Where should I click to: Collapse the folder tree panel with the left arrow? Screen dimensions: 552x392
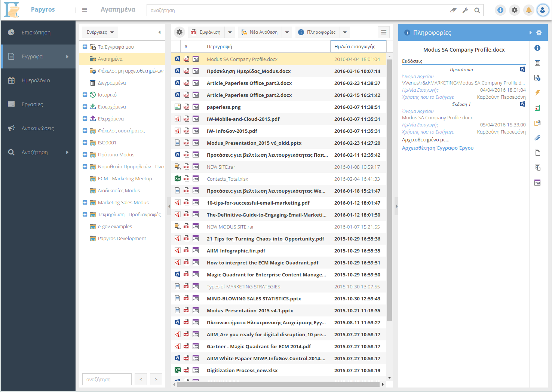(160, 33)
